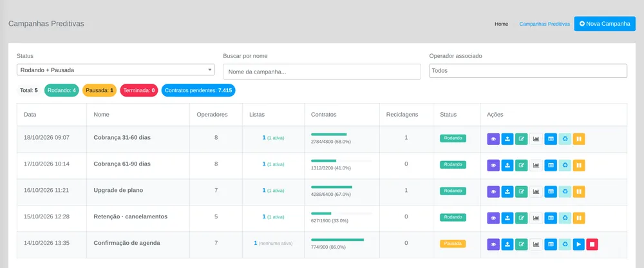Open Campanhas Preditivas breadcrumb link
This screenshot has height=268, width=644.
tap(545, 24)
